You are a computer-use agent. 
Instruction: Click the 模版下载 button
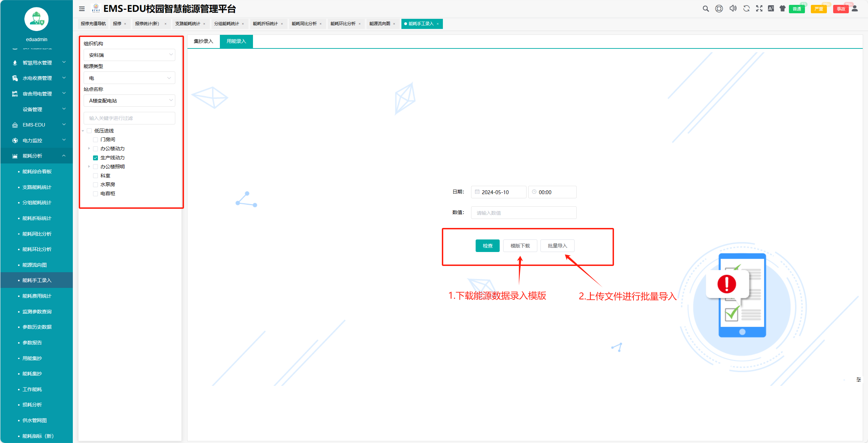coord(520,246)
